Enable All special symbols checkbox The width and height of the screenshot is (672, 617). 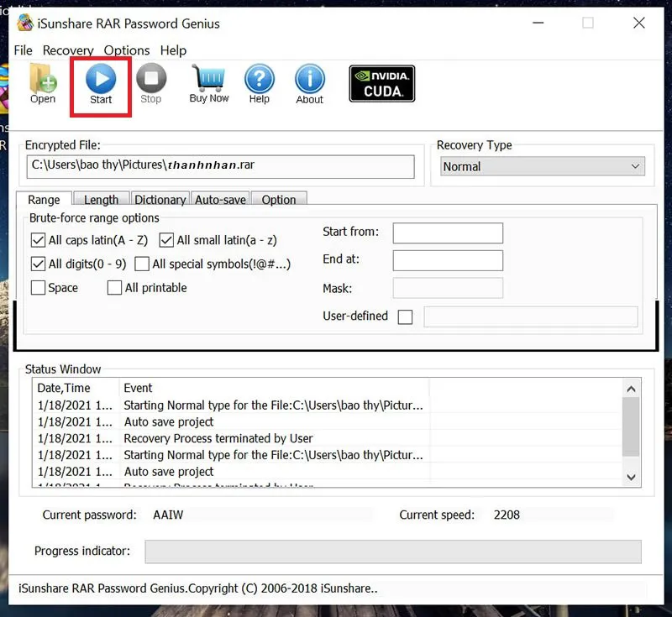(x=142, y=264)
